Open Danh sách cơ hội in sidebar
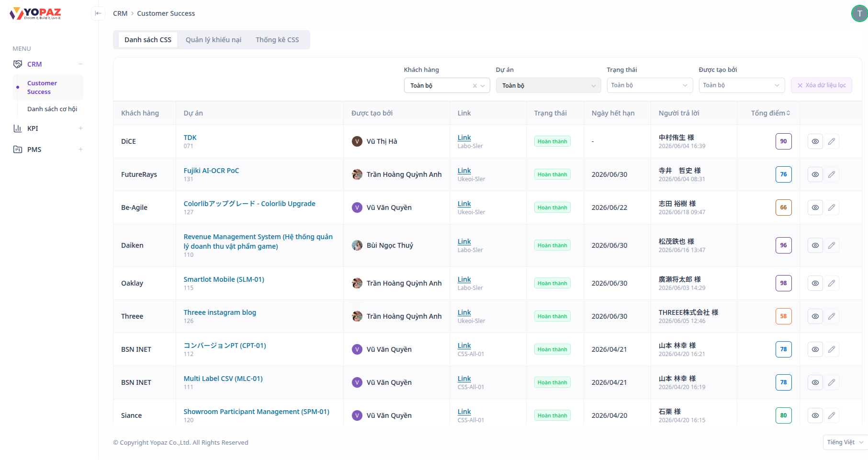This screenshot has width=868, height=461. click(52, 109)
